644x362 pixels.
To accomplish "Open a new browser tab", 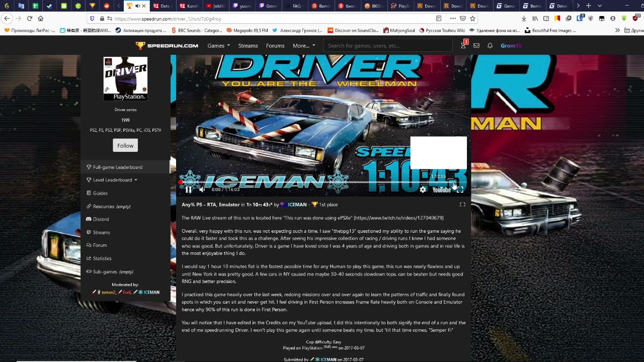I will pos(588,6).
